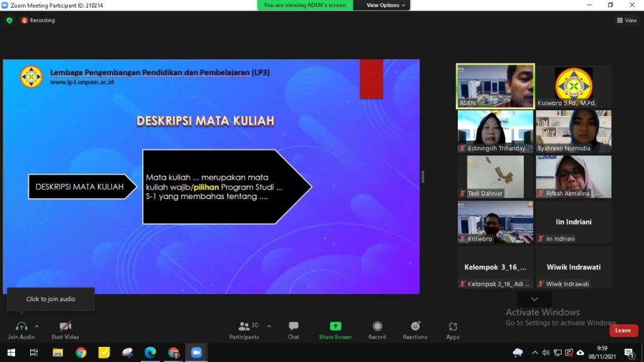
Task: Open the notification center icon
Action: pyautogui.click(x=629, y=353)
